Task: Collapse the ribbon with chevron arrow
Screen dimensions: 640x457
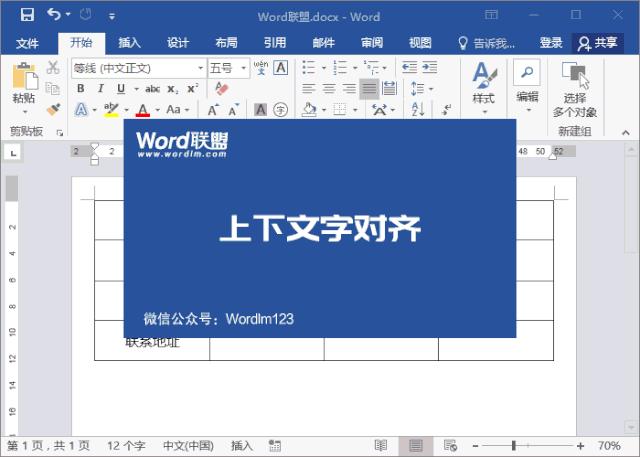Action: tap(625, 133)
